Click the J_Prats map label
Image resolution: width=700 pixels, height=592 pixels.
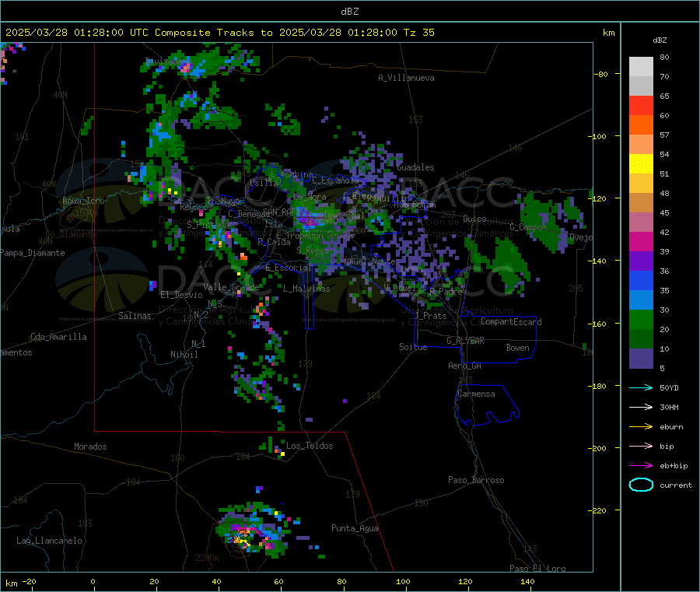(x=430, y=315)
